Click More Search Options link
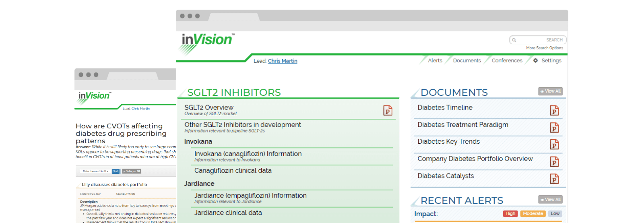Viewport: 644px width, 223px height. pyautogui.click(x=544, y=48)
